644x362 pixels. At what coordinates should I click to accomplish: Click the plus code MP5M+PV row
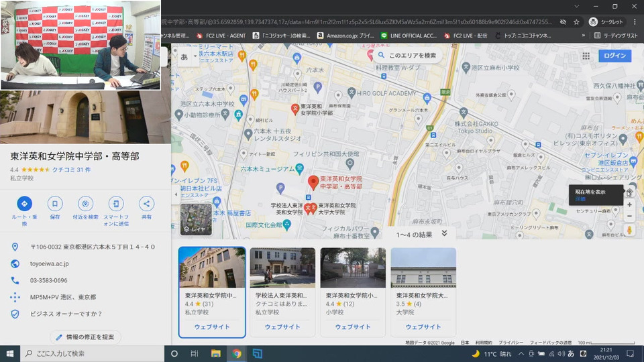point(85,297)
